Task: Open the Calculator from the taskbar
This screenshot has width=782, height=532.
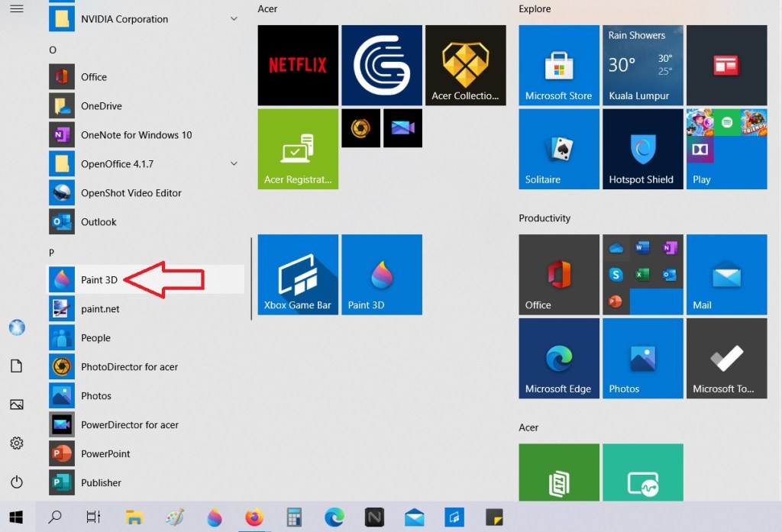Action: tap(294, 517)
